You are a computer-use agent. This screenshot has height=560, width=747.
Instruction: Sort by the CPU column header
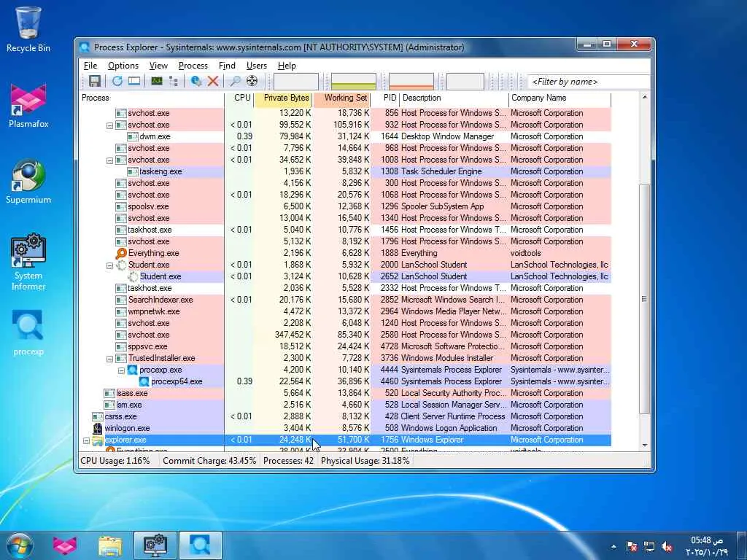coord(239,98)
